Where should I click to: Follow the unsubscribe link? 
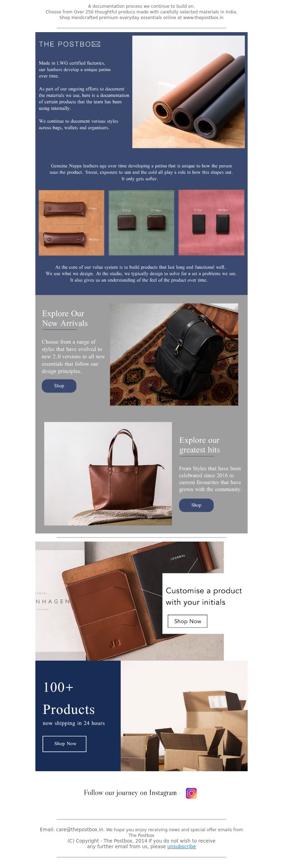[181, 846]
